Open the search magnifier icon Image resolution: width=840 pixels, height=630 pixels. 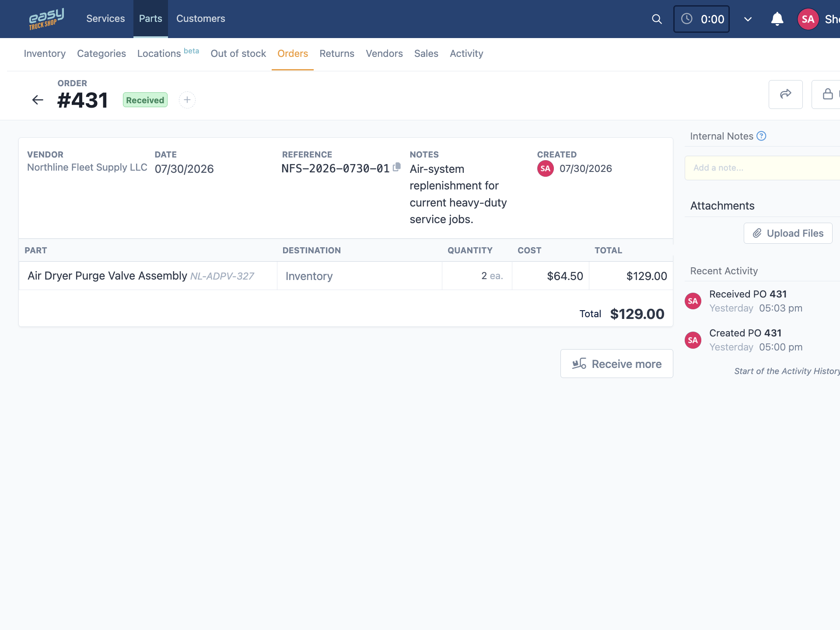click(657, 19)
